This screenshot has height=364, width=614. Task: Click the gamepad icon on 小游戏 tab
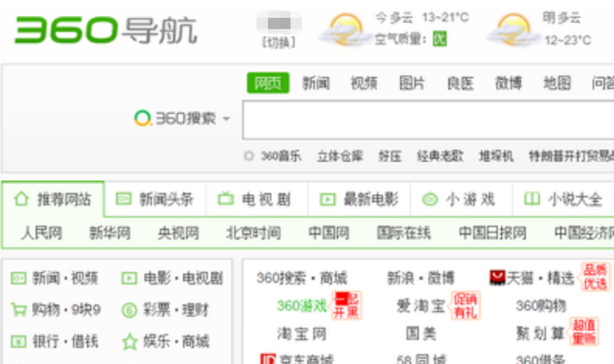click(x=430, y=200)
